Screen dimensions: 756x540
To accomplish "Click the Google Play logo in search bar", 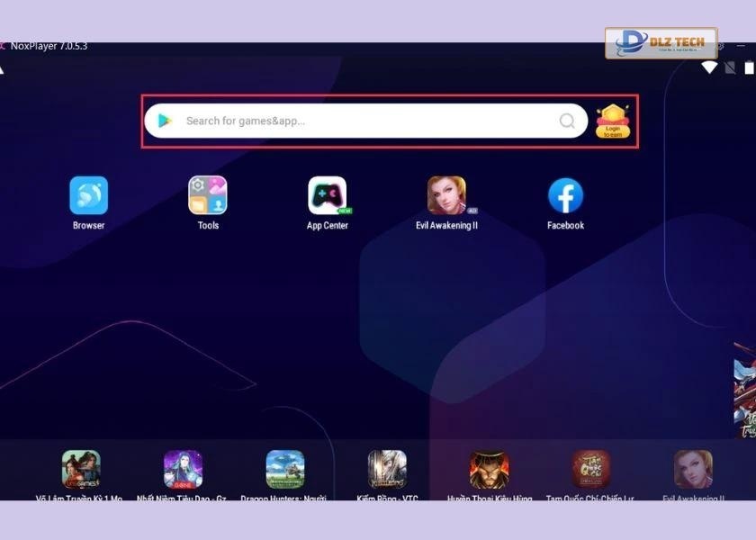I will [164, 121].
